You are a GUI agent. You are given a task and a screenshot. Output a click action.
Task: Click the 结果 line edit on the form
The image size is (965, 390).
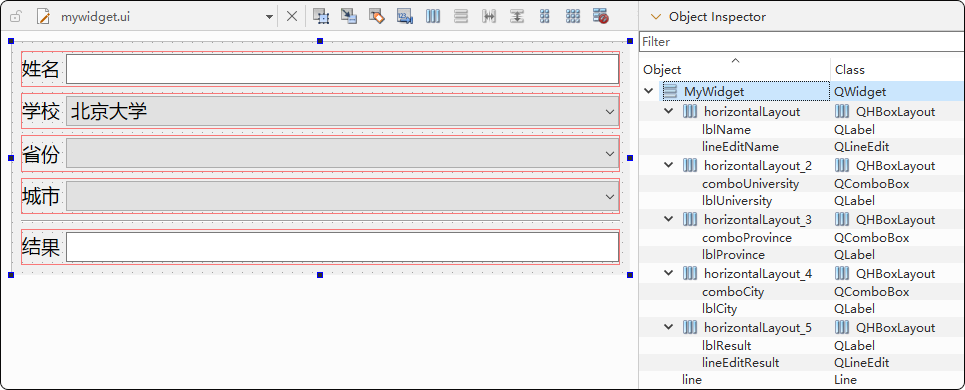click(x=342, y=247)
